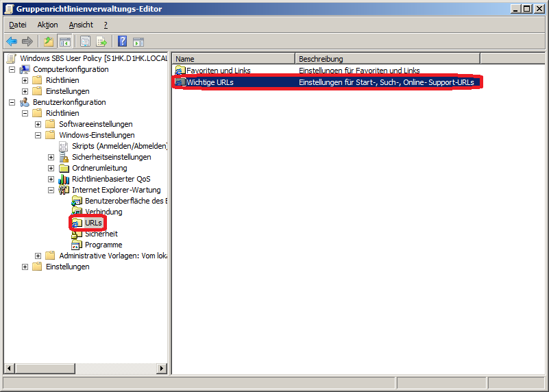Open the Ansicht menu
549x392 pixels.
[81, 25]
